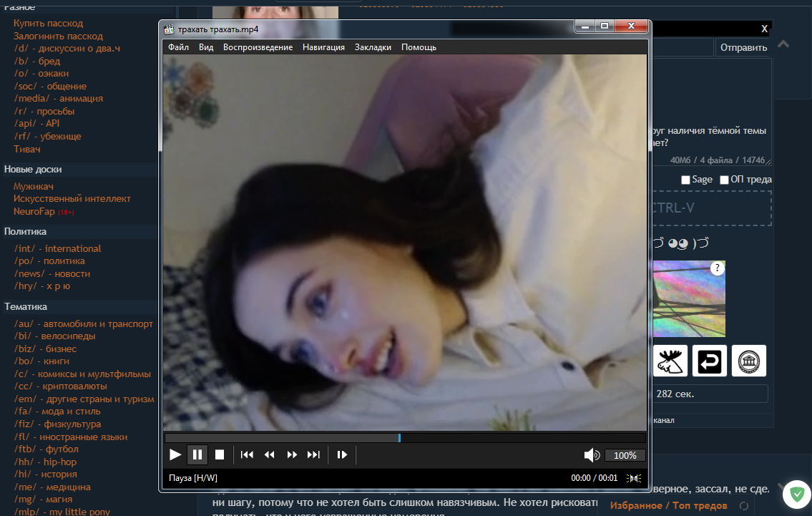Open /au/ - автомобили и транспорт board

[x=84, y=323]
